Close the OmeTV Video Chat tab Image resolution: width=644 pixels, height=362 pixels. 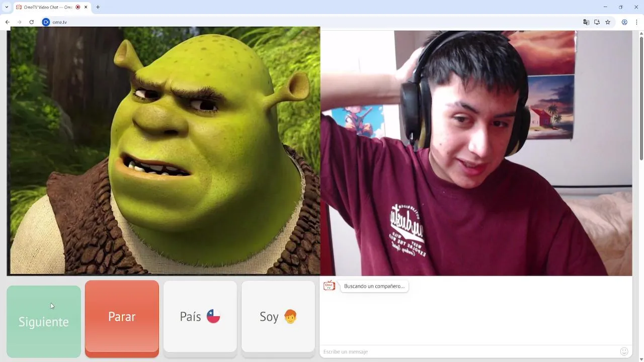point(86,7)
